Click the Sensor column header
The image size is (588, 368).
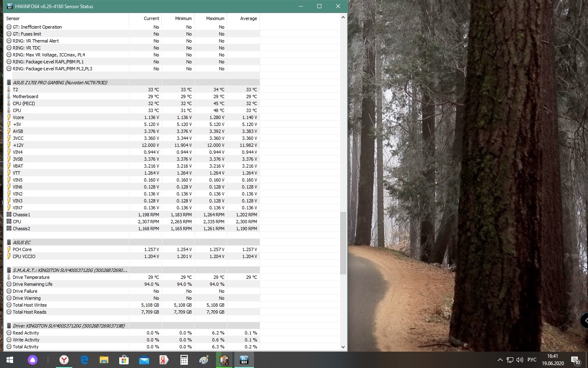pos(66,18)
